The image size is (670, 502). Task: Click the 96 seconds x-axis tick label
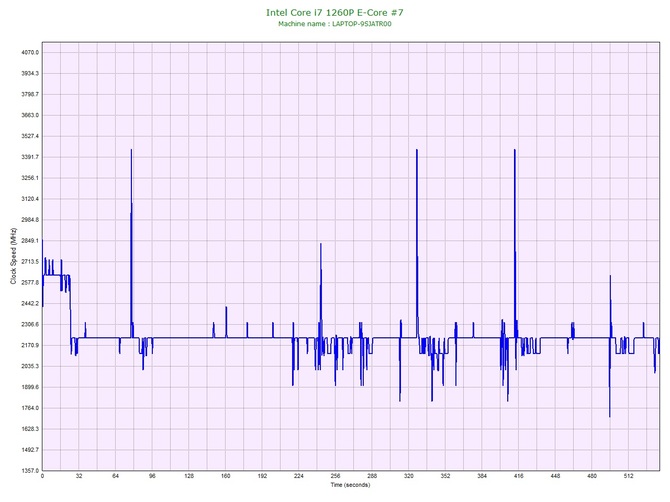point(152,476)
